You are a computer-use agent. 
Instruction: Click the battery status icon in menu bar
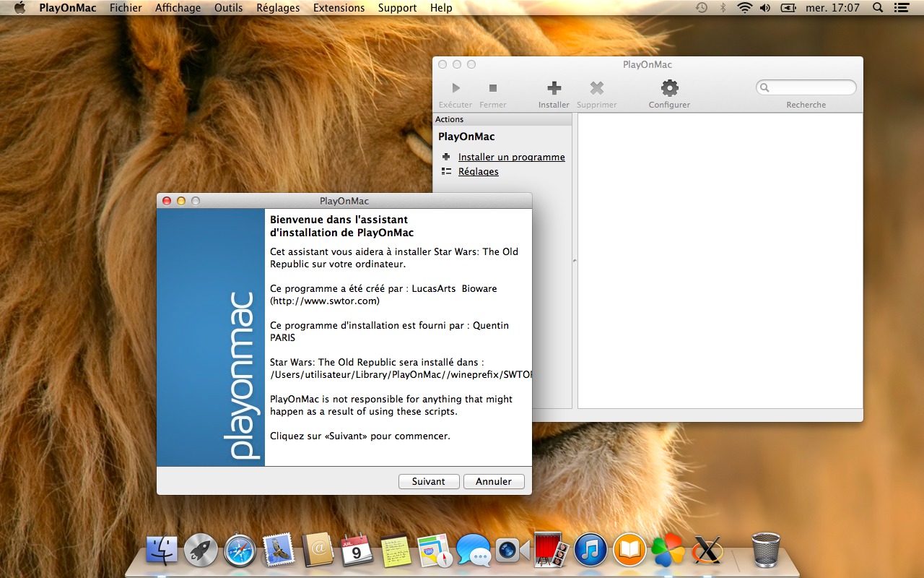coord(788,8)
